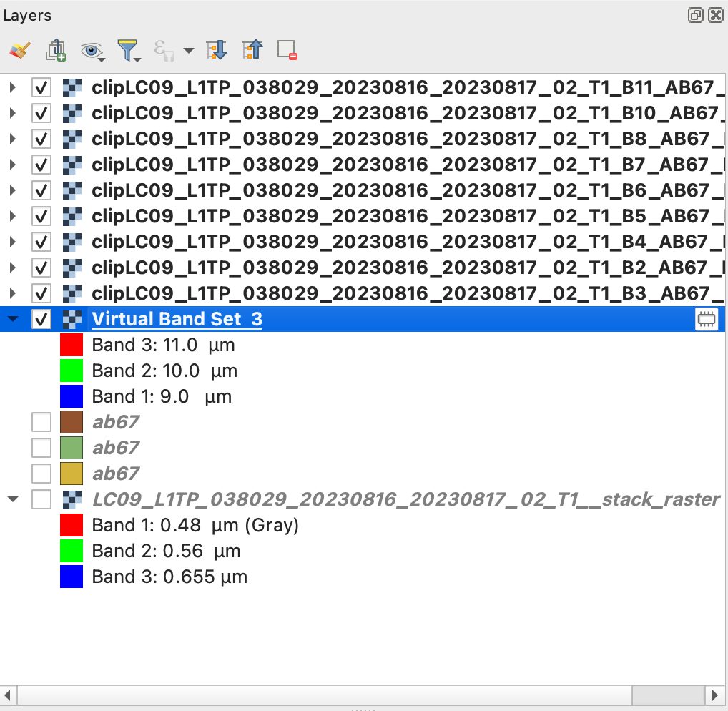Uncheck visibility of the B4 layer
728x711 pixels.
click(41, 242)
